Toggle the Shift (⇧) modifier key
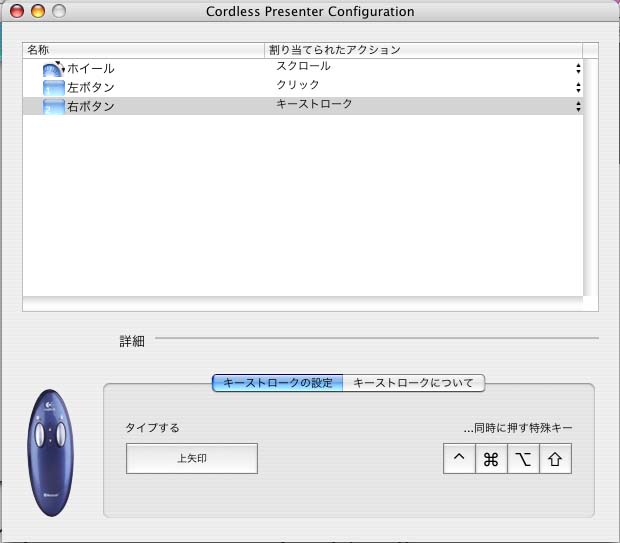The width and height of the screenshot is (620, 543). point(555,458)
